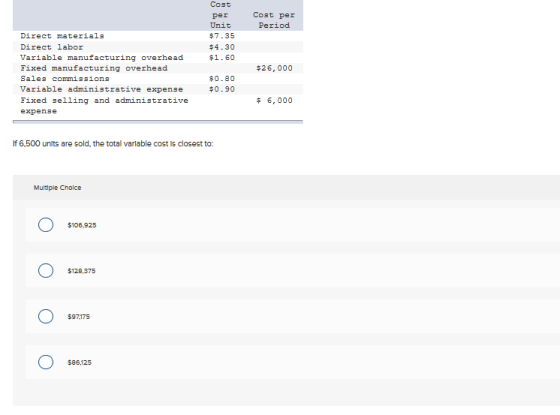This screenshot has height=415, width=560.
Task: Click the $97,175 answer text label
Action: [79, 316]
